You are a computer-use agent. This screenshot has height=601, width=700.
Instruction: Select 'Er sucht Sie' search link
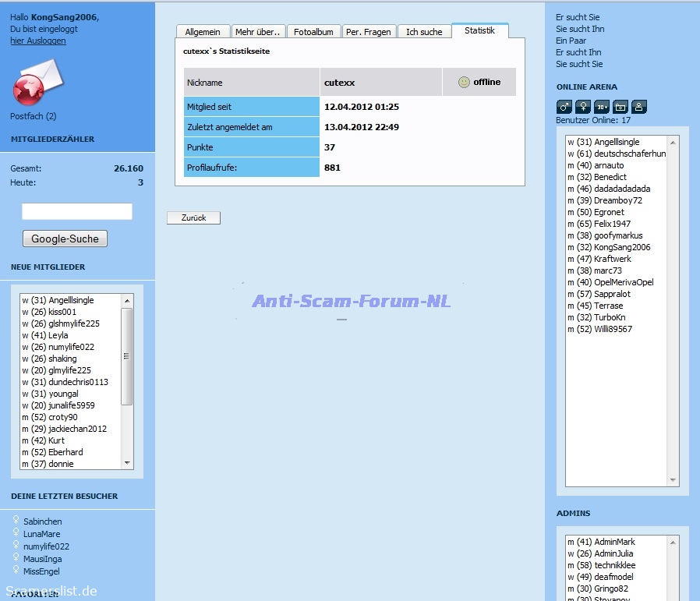pos(578,17)
